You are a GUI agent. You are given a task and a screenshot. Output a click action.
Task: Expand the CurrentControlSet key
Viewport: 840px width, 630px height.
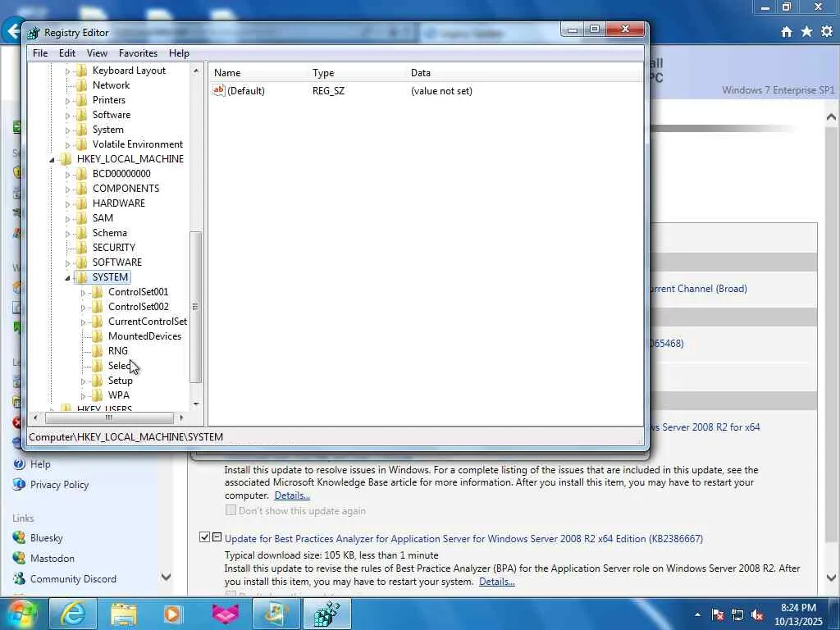click(x=83, y=322)
